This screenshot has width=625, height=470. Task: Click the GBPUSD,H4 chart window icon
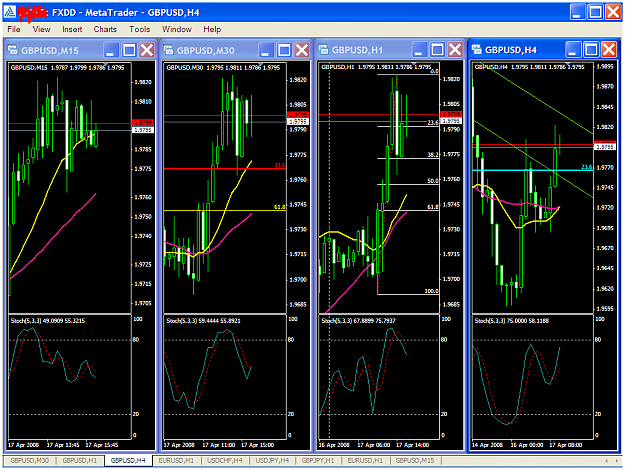(476, 49)
